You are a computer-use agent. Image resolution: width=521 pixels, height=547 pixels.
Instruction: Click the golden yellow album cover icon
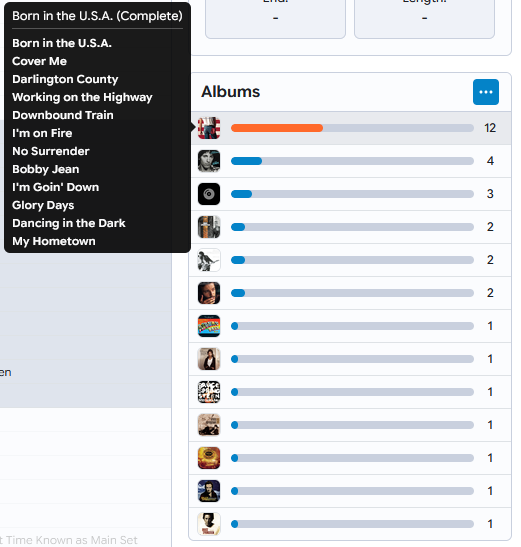(x=209, y=458)
